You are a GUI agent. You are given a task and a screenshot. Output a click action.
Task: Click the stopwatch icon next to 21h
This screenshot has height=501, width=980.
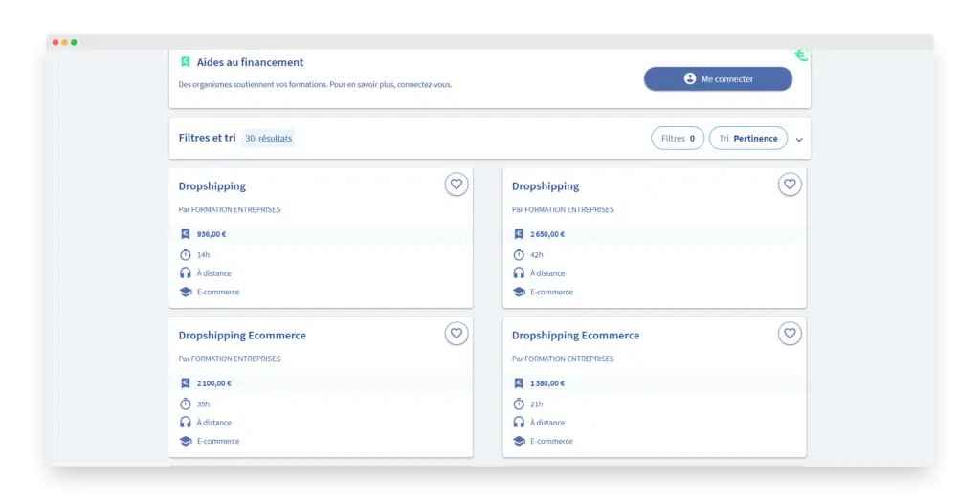519,403
